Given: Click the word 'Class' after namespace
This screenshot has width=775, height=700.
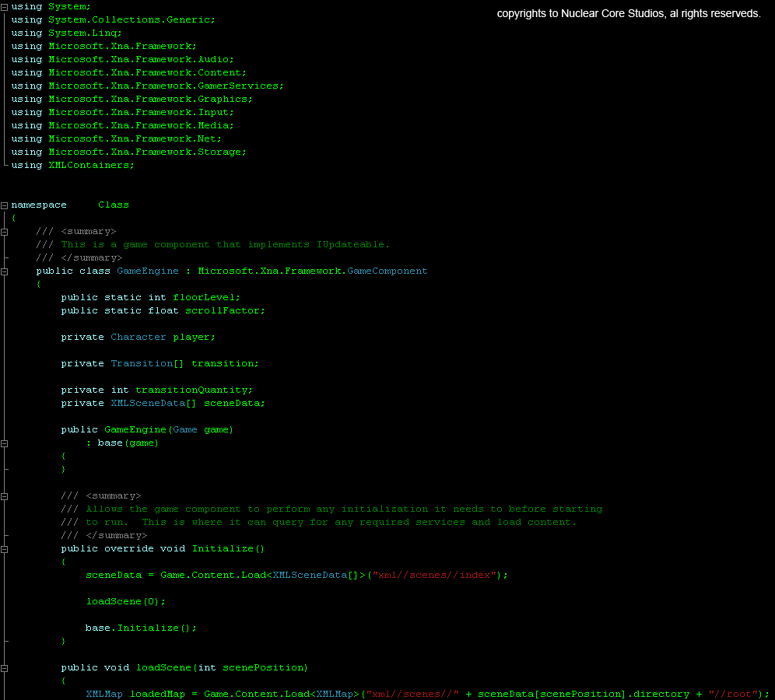Looking at the screenshot, I should [113, 205].
